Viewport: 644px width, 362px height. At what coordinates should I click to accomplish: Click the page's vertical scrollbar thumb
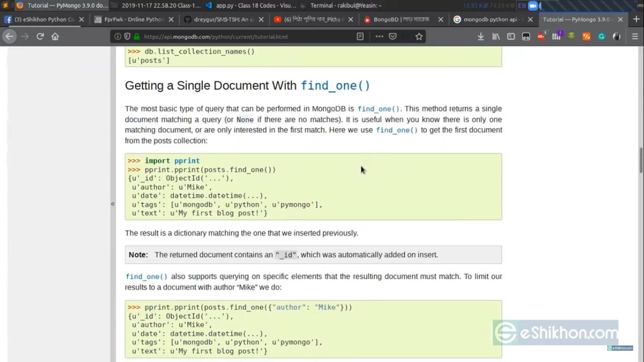641,160
